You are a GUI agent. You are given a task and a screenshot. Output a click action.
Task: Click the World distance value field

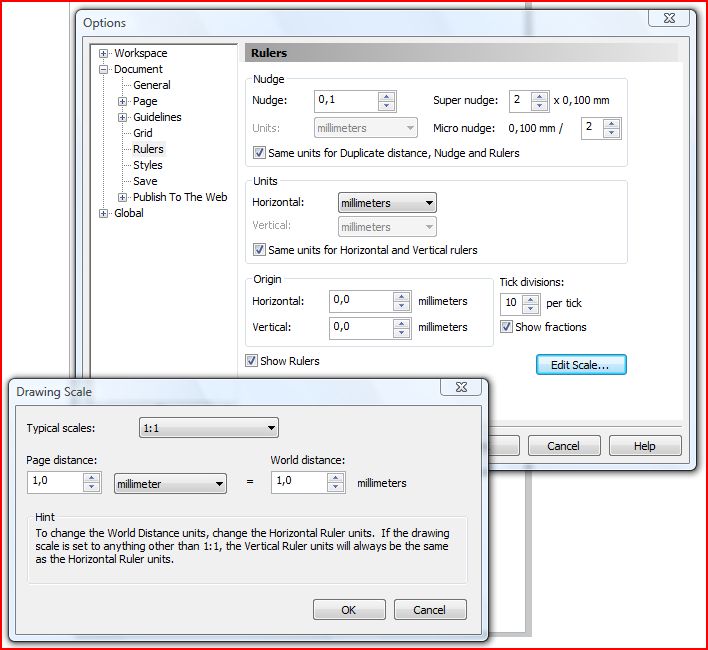point(299,482)
